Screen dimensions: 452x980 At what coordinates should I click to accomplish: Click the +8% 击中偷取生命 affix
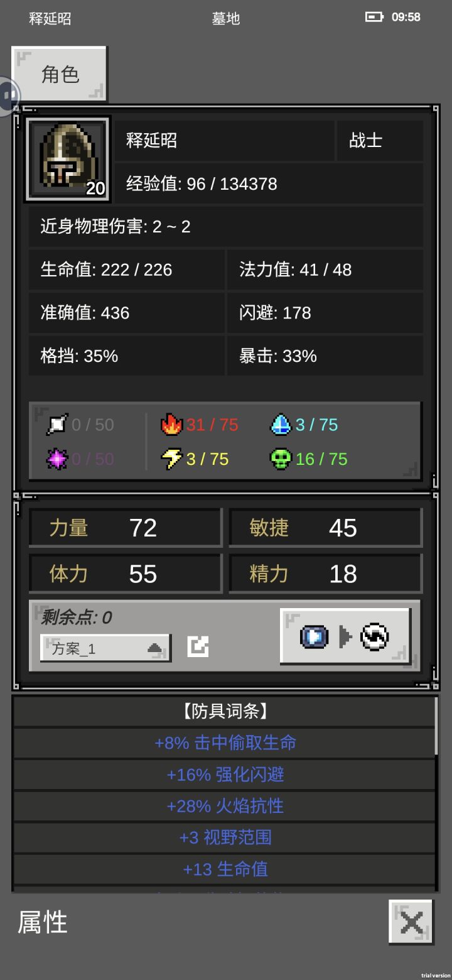click(x=225, y=743)
